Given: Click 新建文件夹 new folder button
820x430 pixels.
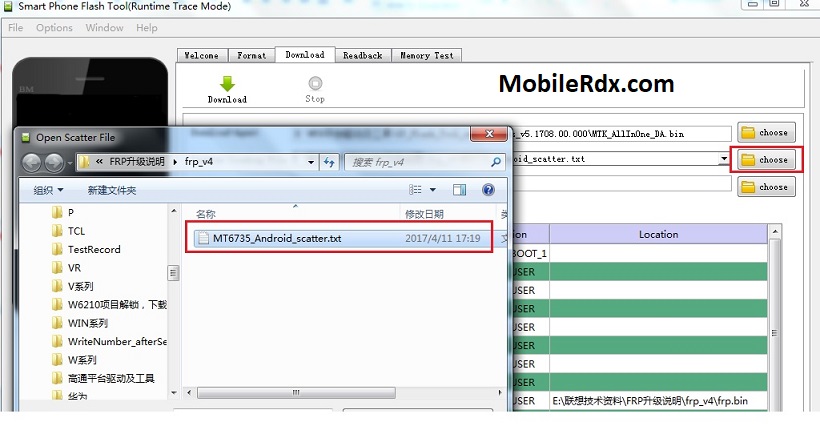Looking at the screenshot, I should (112, 190).
